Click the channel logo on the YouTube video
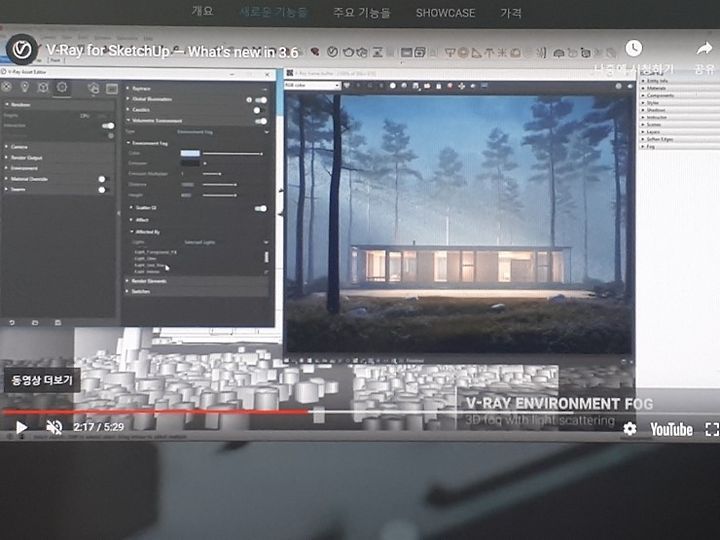Image resolution: width=720 pixels, height=540 pixels. (x=22, y=49)
